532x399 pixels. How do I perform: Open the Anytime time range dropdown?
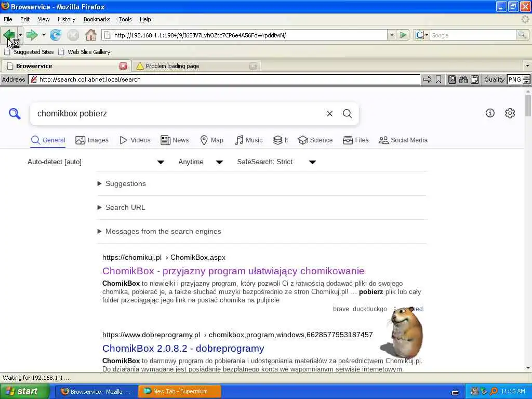[201, 162]
